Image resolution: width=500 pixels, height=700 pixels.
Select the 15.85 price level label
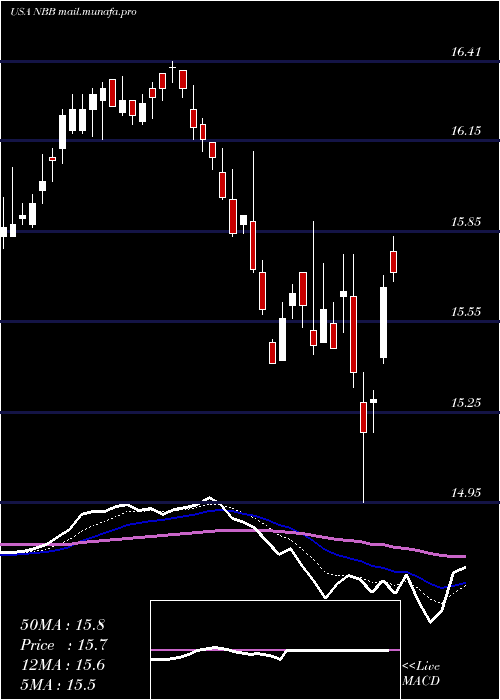(466, 222)
